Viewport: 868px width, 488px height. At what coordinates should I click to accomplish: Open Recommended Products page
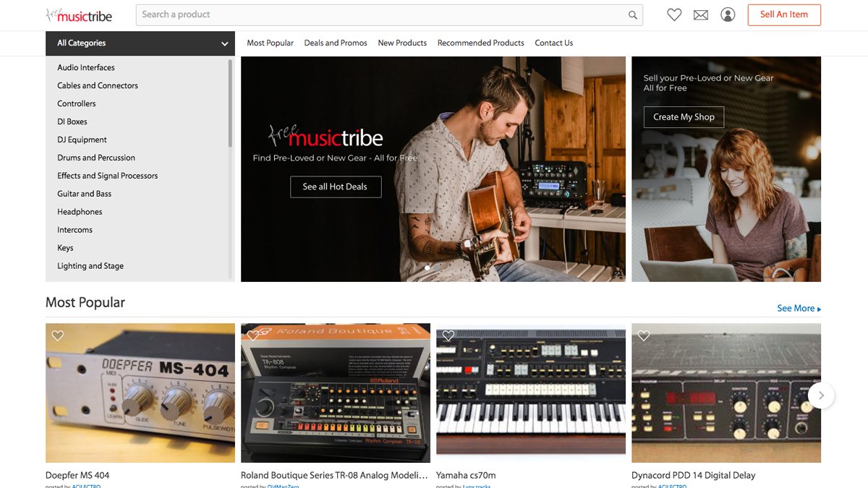[x=481, y=43]
